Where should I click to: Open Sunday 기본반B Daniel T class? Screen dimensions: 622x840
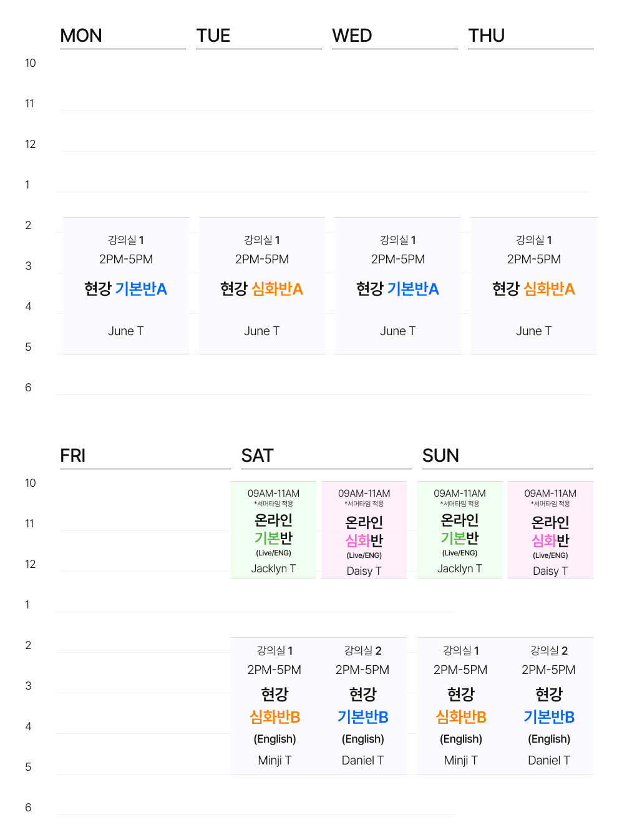point(549,706)
